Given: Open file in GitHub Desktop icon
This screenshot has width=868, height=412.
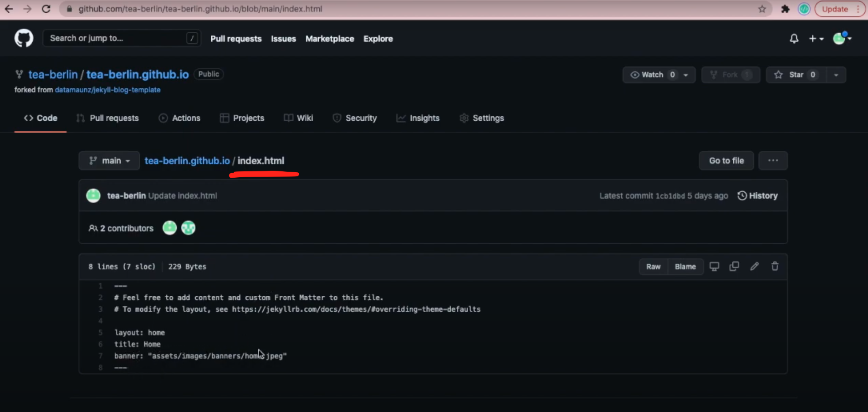Looking at the screenshot, I should pyautogui.click(x=714, y=266).
